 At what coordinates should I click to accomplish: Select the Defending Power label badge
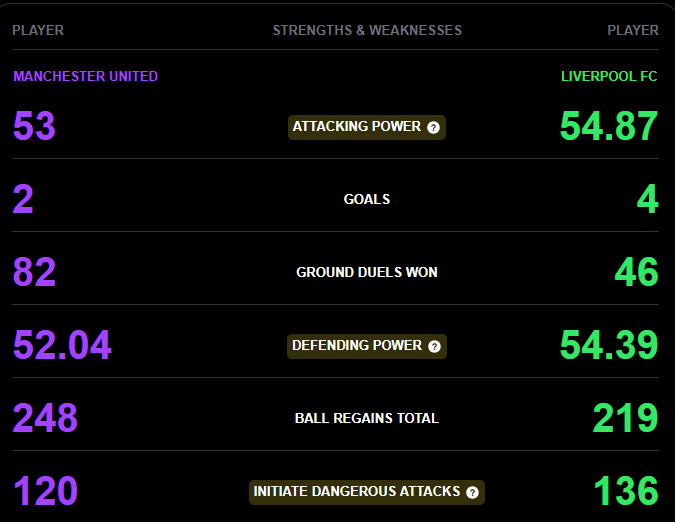tap(357, 346)
